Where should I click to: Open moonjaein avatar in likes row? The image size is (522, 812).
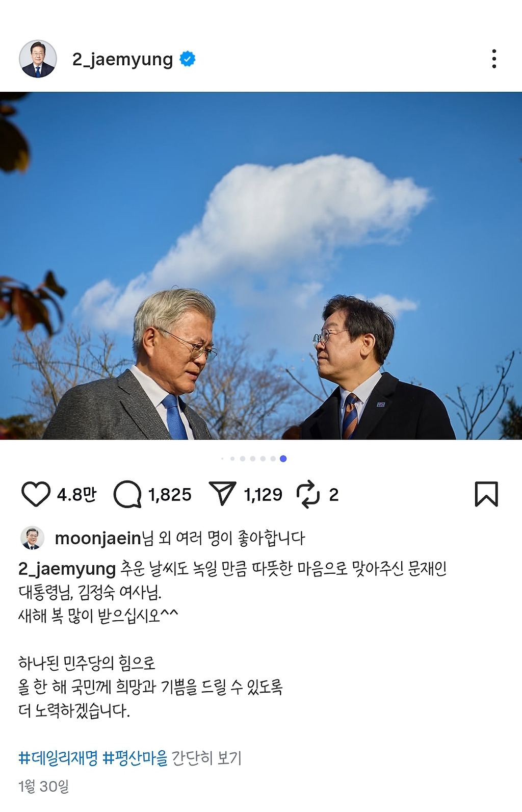pos(32,538)
